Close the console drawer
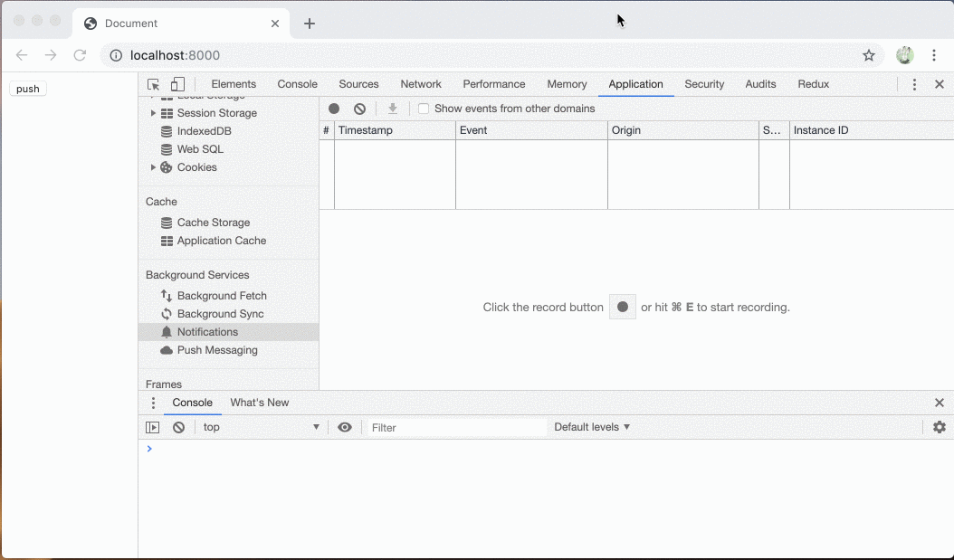The width and height of the screenshot is (954, 560). point(940,403)
